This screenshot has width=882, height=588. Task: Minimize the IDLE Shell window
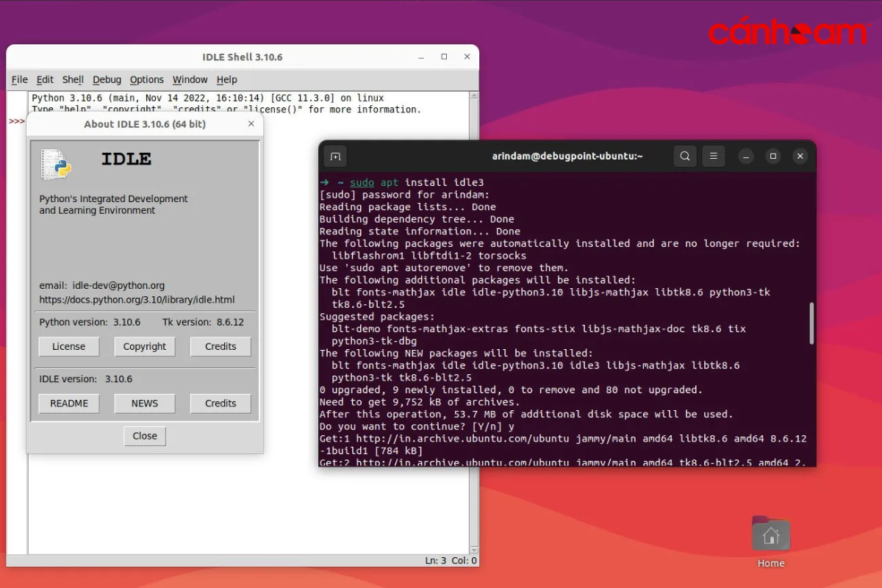pos(421,57)
